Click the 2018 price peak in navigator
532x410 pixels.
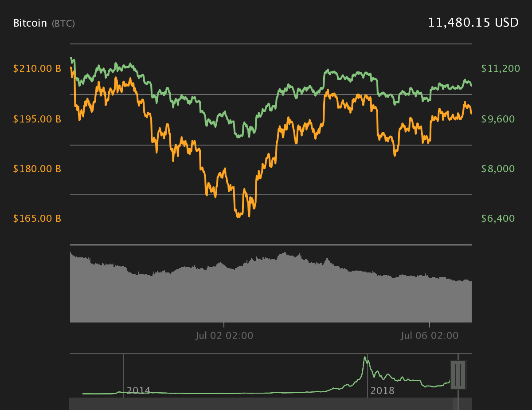pos(365,358)
